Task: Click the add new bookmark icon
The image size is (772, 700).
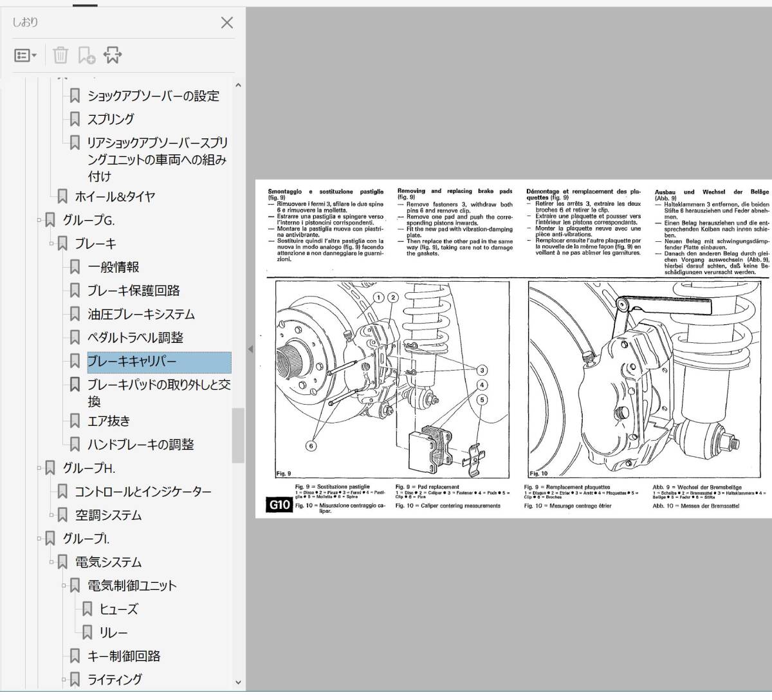Action: tap(86, 55)
